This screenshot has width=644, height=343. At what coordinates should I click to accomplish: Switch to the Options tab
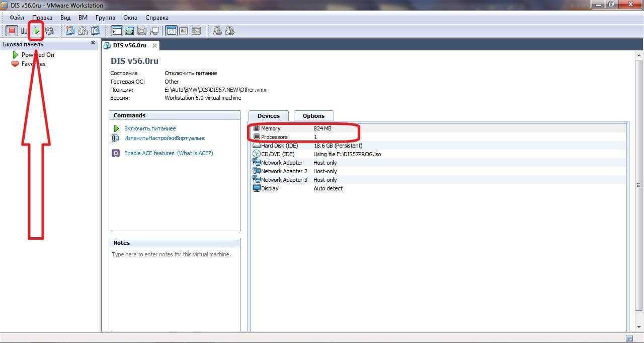(x=313, y=116)
